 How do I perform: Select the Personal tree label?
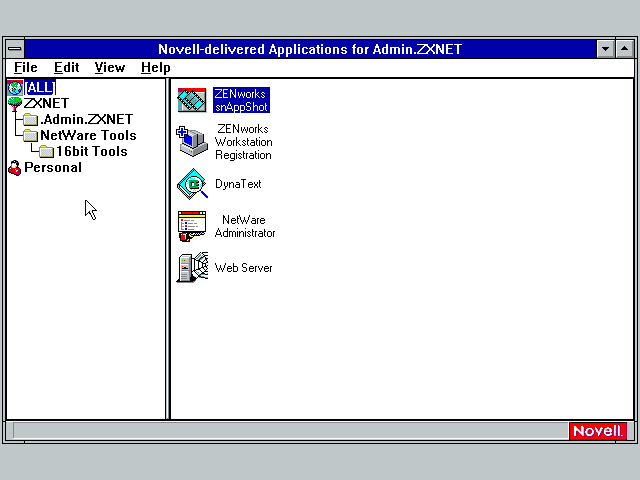pyautogui.click(x=53, y=167)
